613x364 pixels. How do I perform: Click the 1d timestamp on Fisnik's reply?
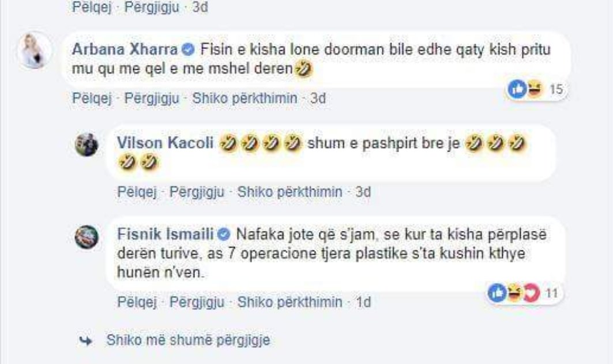[363, 301]
